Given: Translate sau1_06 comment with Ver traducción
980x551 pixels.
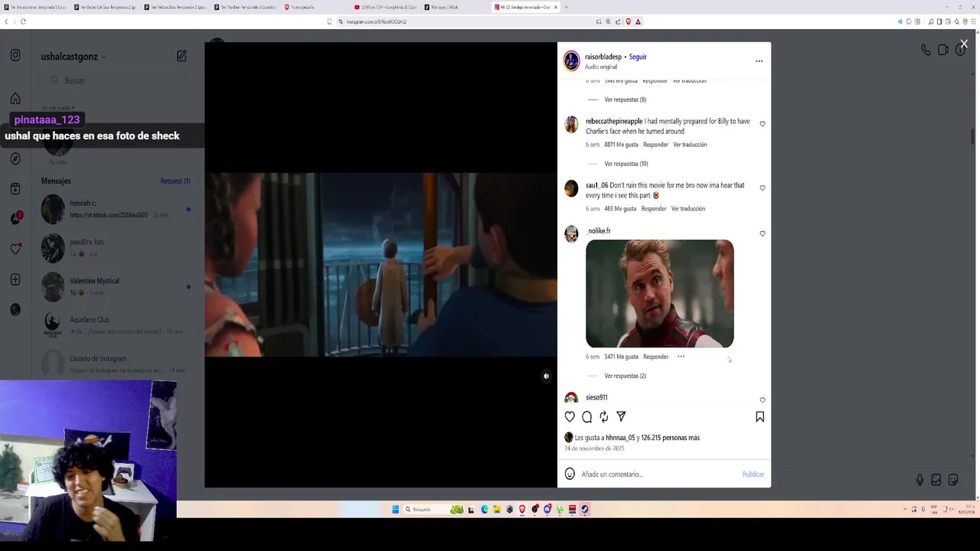Looking at the screenshot, I should [688, 209].
